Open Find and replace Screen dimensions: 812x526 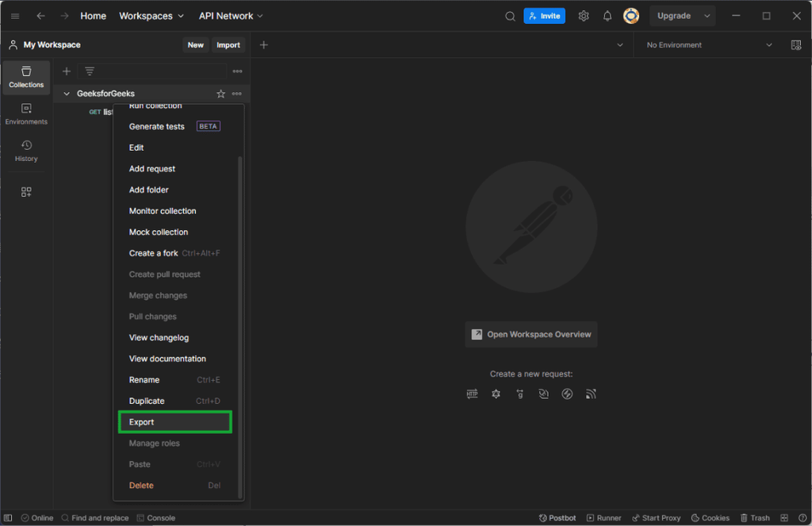95,518
